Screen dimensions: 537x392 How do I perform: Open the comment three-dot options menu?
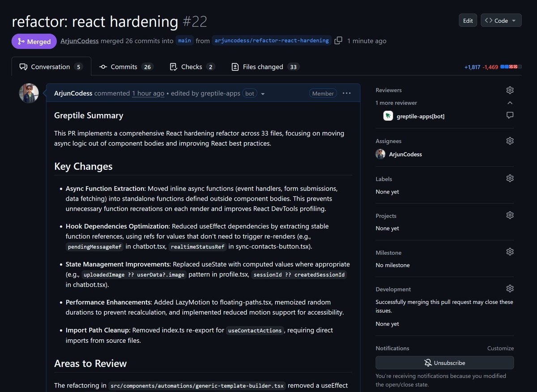tap(346, 93)
